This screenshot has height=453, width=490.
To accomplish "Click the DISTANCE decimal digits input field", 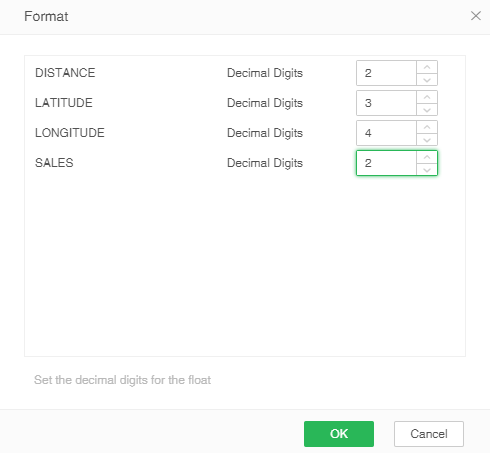I will 386,73.
